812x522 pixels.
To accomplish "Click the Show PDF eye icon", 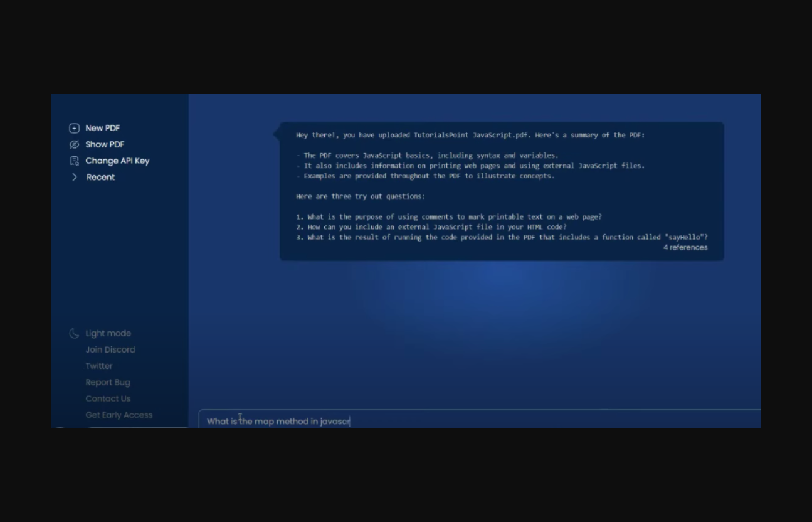I will pyautogui.click(x=74, y=144).
